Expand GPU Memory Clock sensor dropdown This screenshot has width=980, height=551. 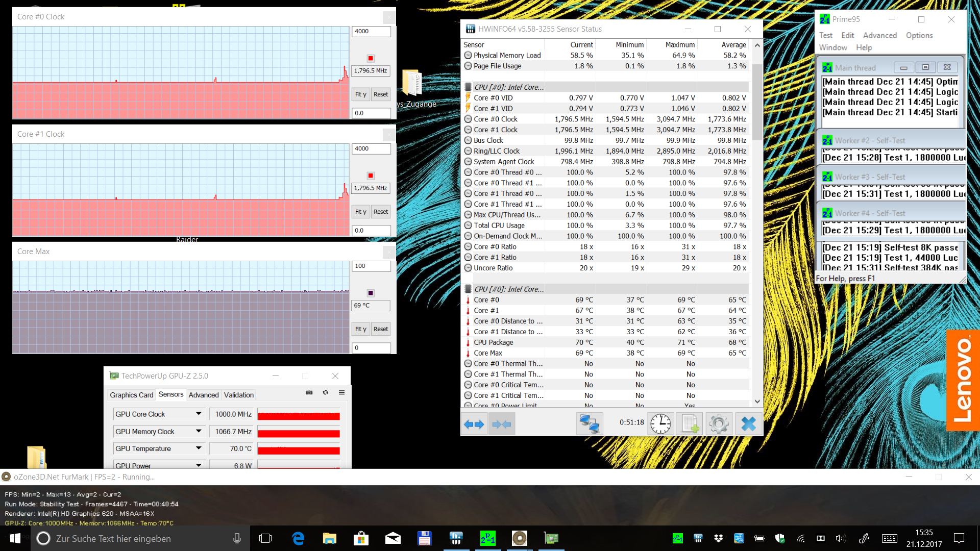pyautogui.click(x=199, y=431)
